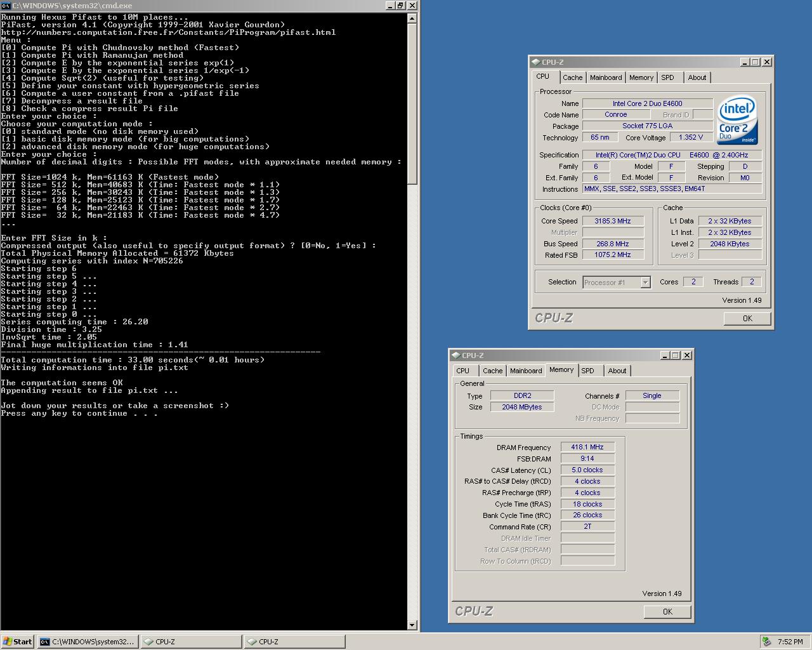The image size is (812, 650).
Task: Click the Threads value 2 field
Action: [752, 282]
